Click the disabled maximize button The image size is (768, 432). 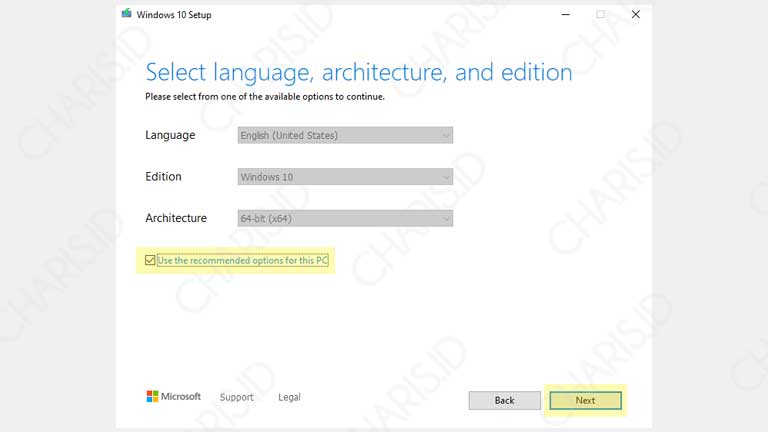click(x=600, y=15)
